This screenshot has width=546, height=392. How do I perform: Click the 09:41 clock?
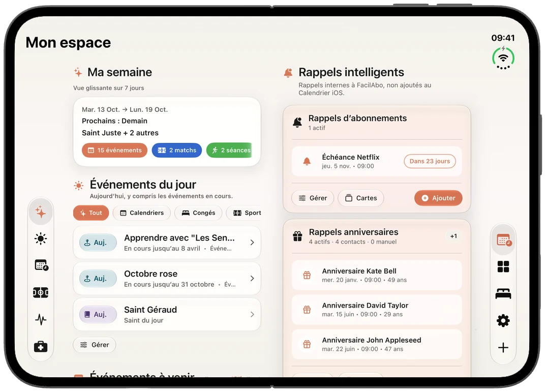503,38
